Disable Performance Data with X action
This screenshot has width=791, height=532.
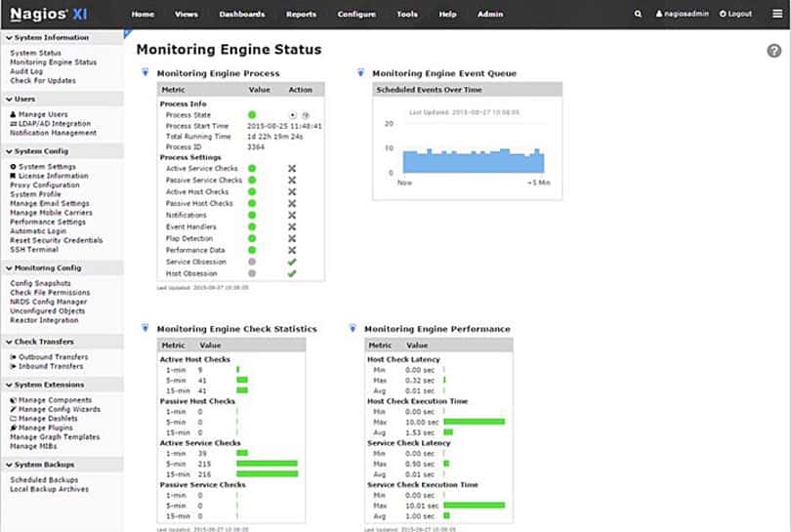[x=292, y=250]
